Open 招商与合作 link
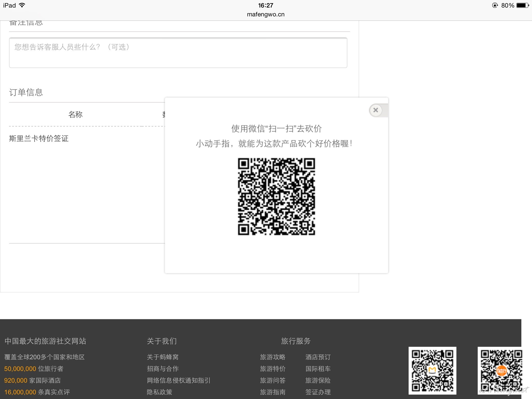 163,369
